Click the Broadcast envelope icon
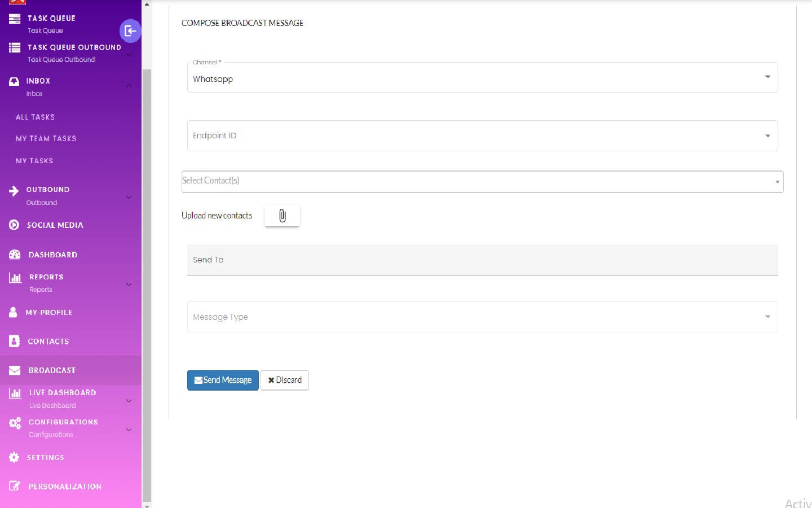The height and width of the screenshot is (508, 812). pyautogui.click(x=15, y=370)
